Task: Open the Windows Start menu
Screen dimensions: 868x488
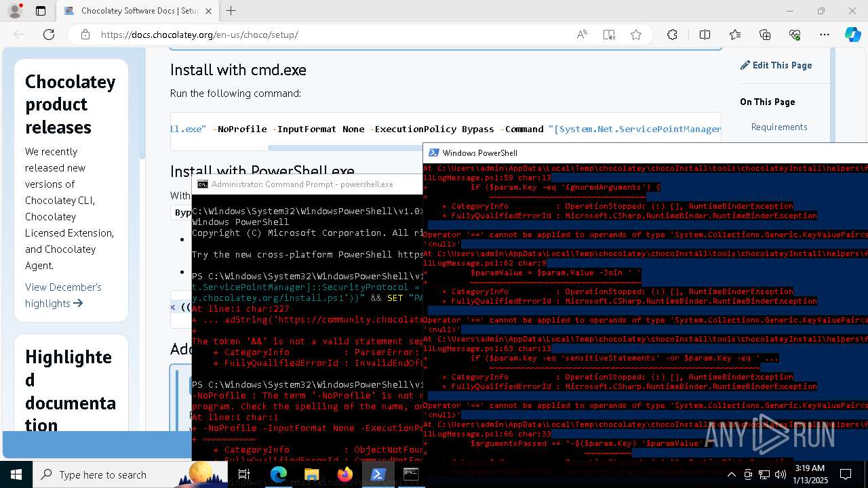Action: 16,474
